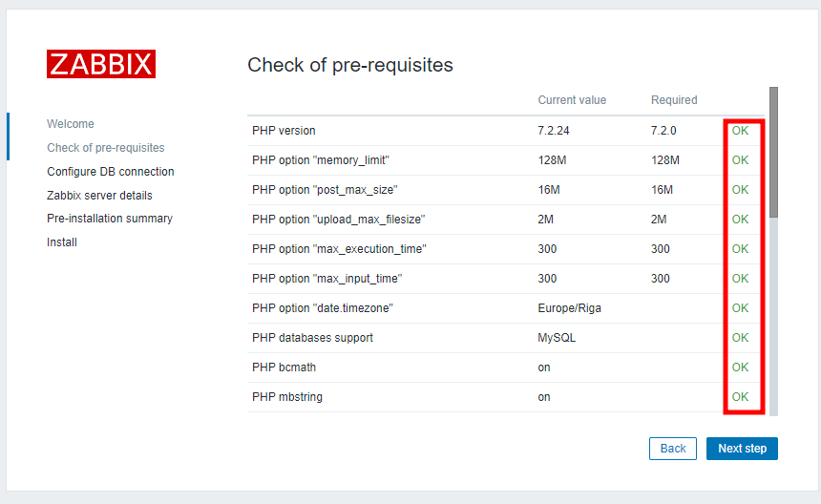This screenshot has height=504, width=821.
Task: Select Zabbix server details step
Action: click(x=99, y=196)
